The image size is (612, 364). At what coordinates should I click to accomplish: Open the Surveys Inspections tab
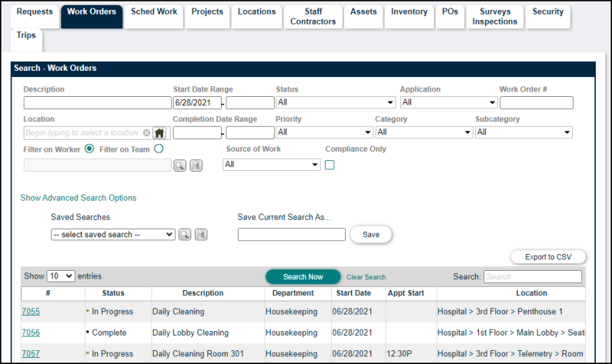pyautogui.click(x=495, y=16)
